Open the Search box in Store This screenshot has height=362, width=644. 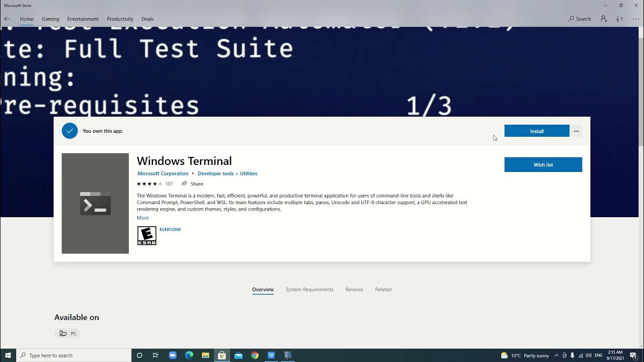click(x=580, y=19)
